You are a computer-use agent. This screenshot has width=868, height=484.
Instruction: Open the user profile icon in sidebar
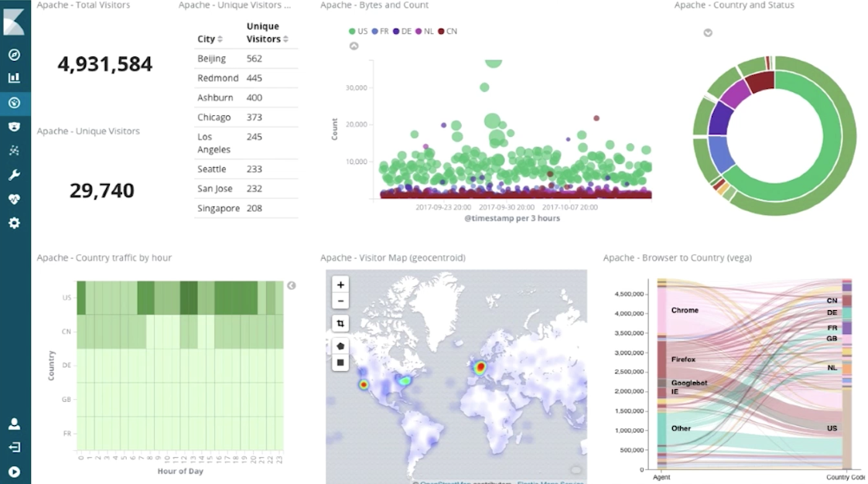pyautogui.click(x=15, y=424)
